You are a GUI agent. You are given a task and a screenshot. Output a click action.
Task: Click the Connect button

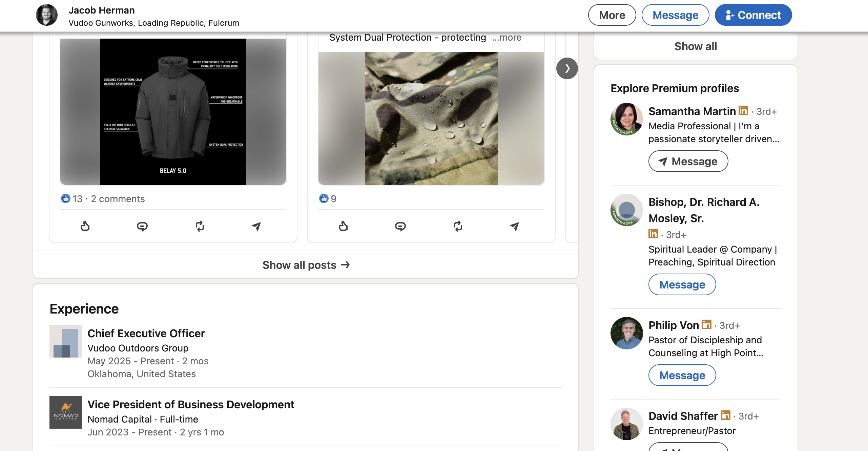pos(753,15)
